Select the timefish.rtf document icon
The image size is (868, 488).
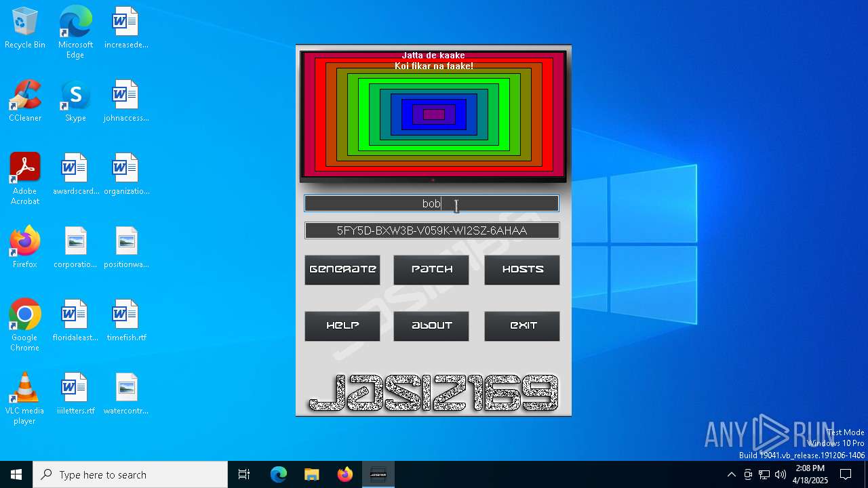point(126,321)
